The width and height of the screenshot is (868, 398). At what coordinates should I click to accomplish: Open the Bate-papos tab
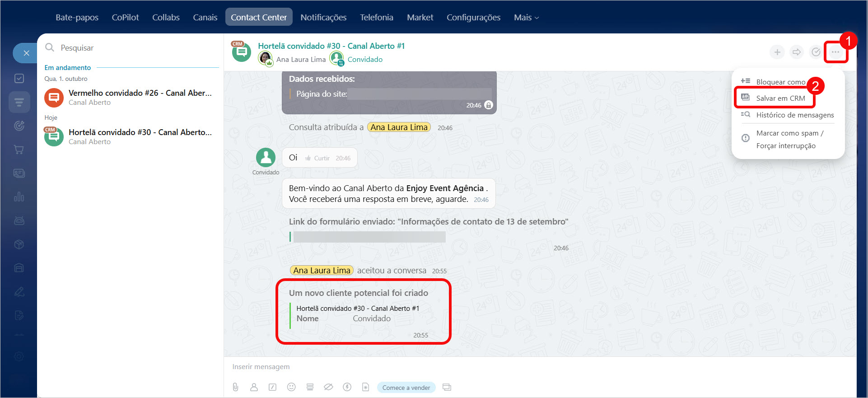pos(77,18)
